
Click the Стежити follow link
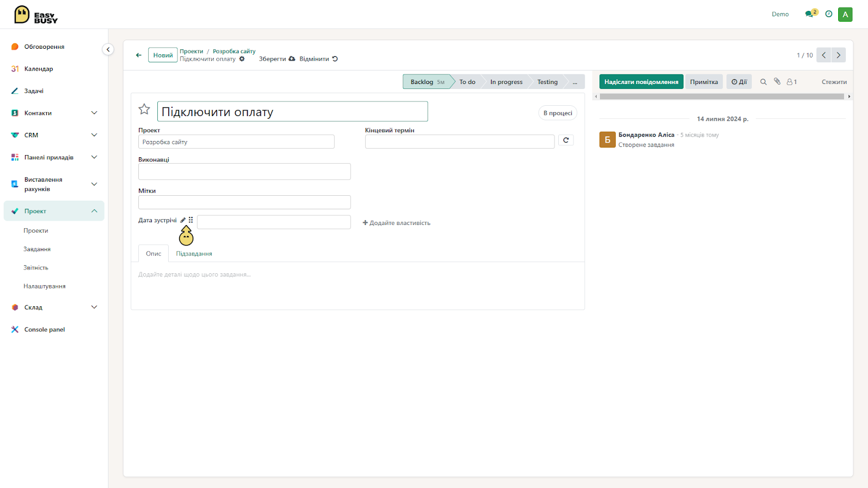coord(834,82)
